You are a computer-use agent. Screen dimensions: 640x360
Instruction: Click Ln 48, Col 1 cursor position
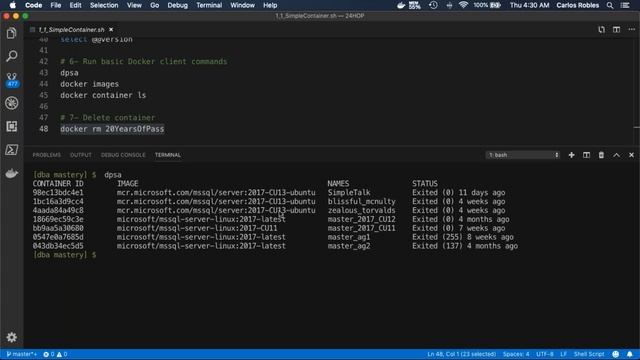(x=461, y=354)
